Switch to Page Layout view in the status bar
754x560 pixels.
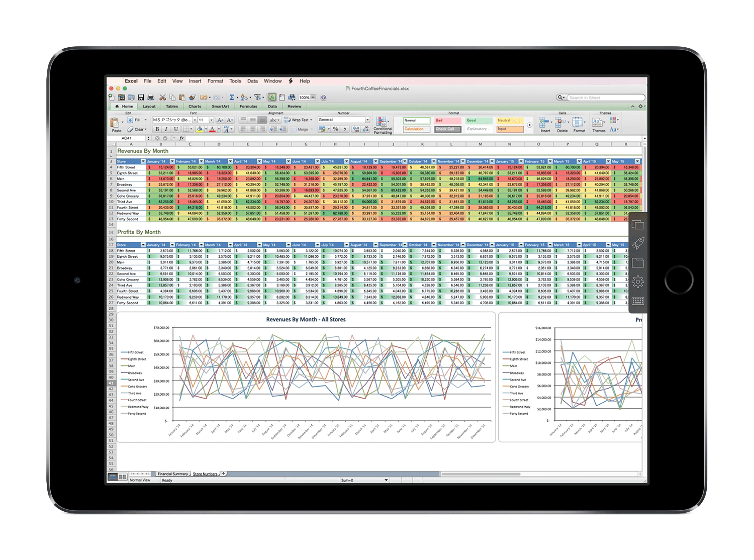tap(122, 476)
